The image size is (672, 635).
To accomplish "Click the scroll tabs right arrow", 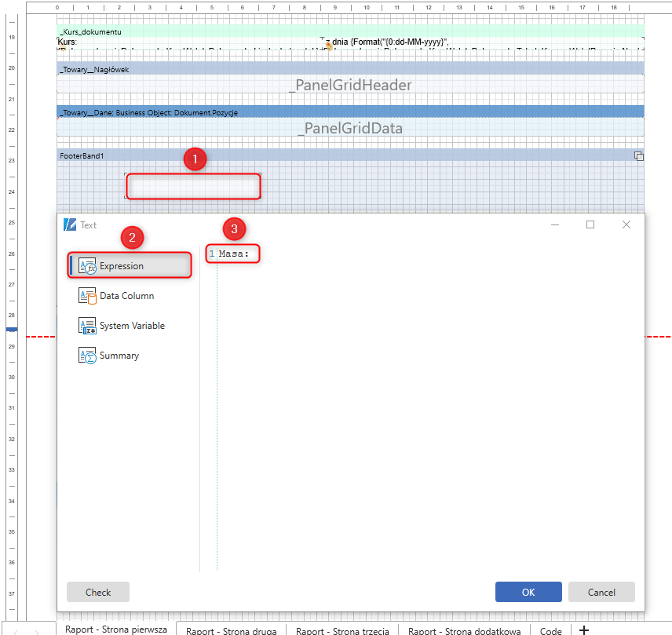I will click(37, 632).
